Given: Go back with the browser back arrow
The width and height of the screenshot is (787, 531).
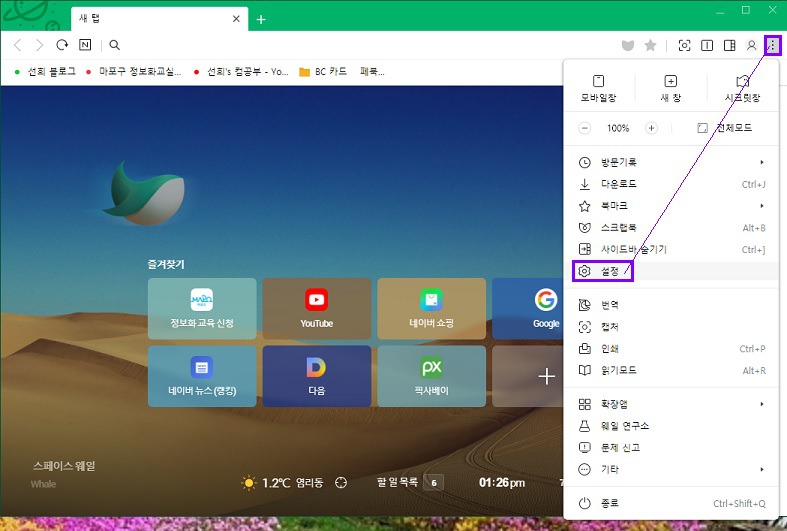Looking at the screenshot, I should point(18,45).
